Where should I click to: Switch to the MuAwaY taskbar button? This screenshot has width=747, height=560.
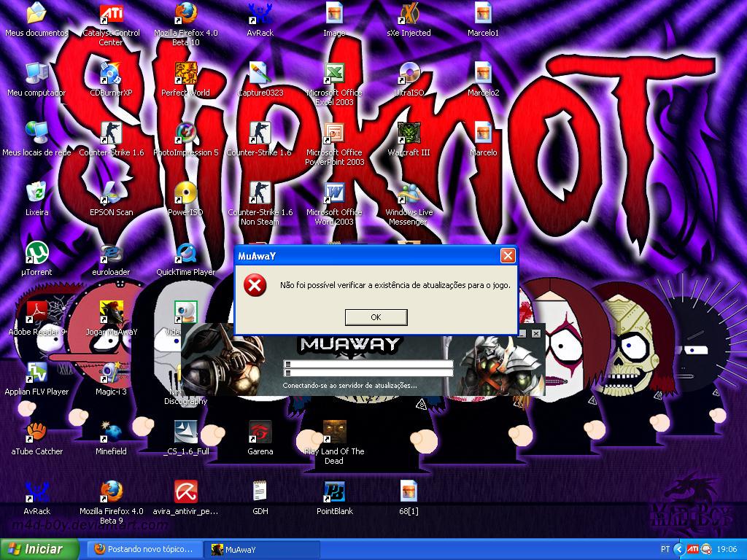pyautogui.click(x=262, y=549)
